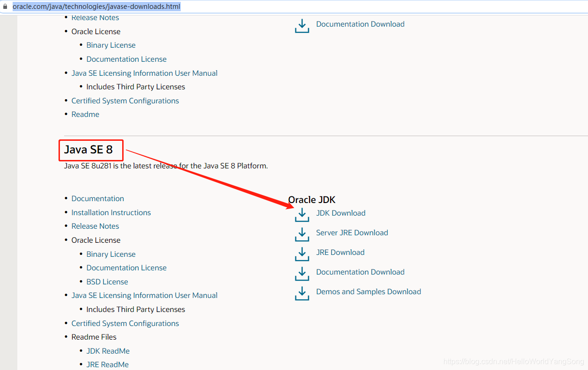Open Documentation Download link under Oracle JDK

tap(360, 272)
